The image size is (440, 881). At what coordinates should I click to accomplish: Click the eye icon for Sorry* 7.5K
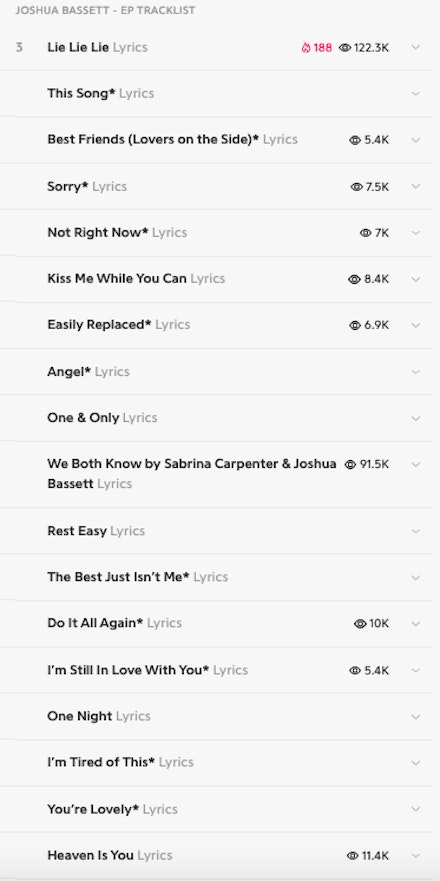pyautogui.click(x=356, y=187)
